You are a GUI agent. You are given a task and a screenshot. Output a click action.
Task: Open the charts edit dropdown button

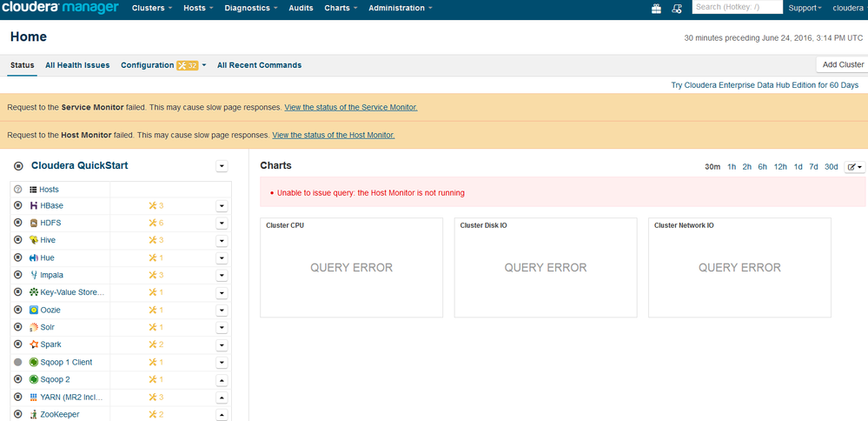click(x=855, y=167)
